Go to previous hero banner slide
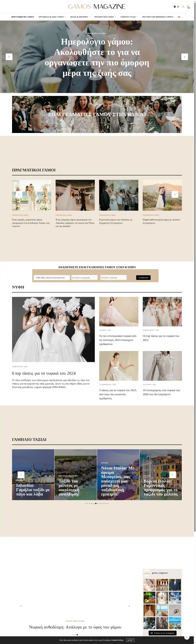This screenshot has width=196, height=644. (9, 57)
